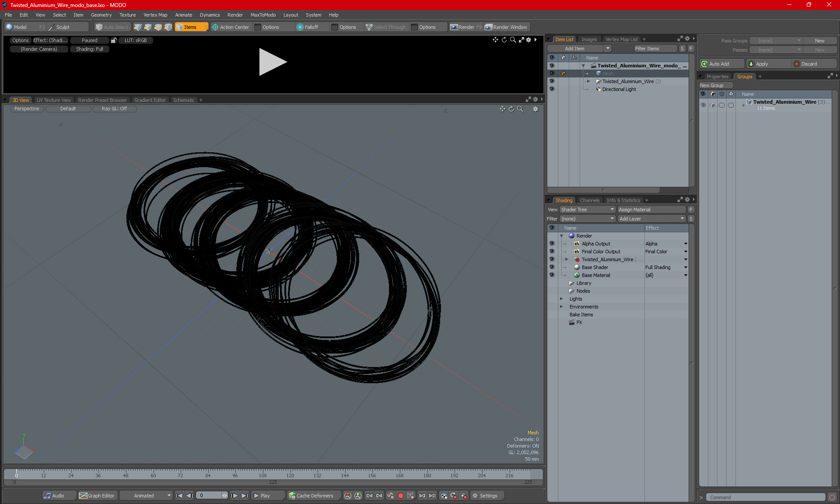This screenshot has width=840, height=504.
Task: Collapse the Render node in Shader Tree
Action: click(x=561, y=236)
